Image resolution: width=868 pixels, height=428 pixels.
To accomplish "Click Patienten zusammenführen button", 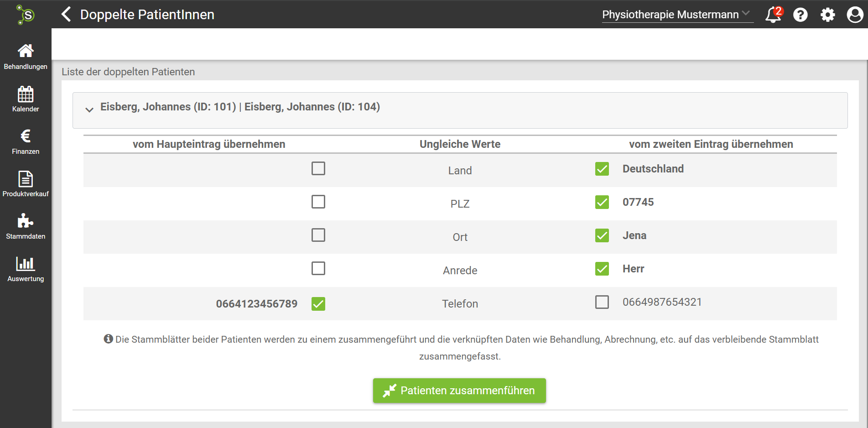I will coord(459,391).
